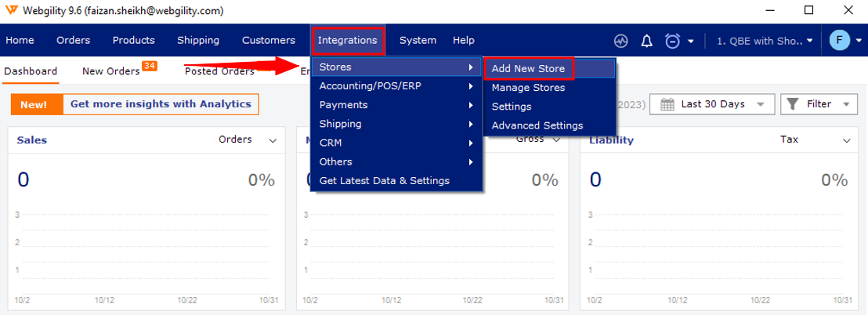Click the Liability card title
Image resolution: width=868 pixels, height=315 pixels.
click(612, 140)
